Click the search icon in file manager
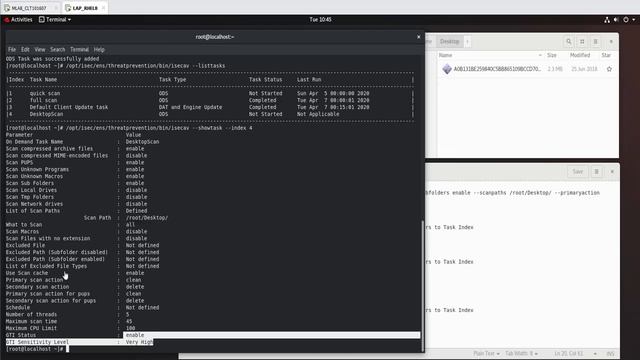The height and width of the screenshot is (360, 640). pyautogui.click(x=569, y=42)
